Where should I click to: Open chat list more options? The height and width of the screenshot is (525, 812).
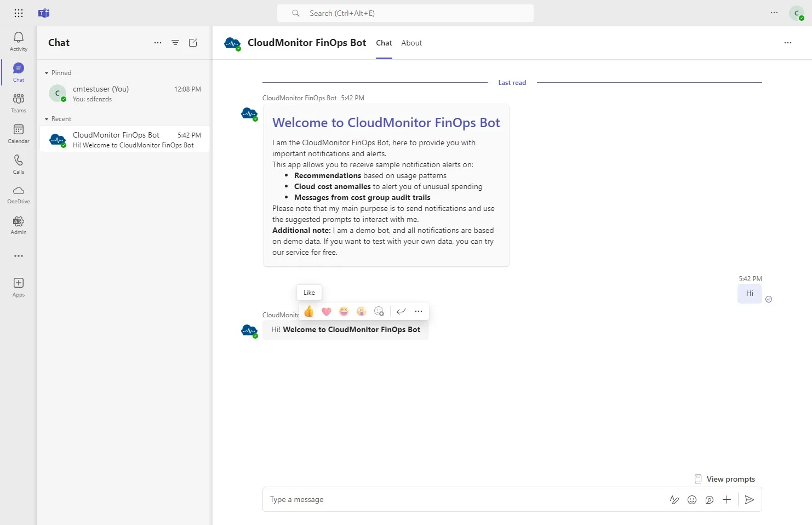point(158,43)
